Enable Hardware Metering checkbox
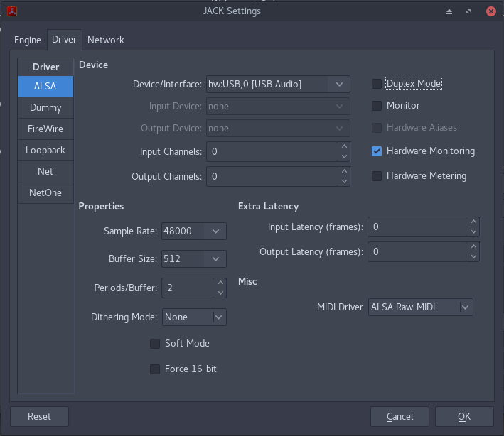Viewport: 504px width, 436px height. [x=377, y=176]
